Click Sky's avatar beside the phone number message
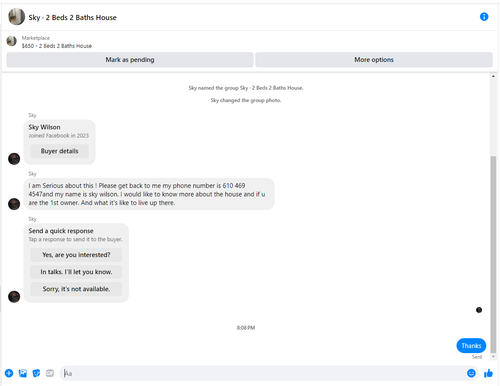 tap(14, 204)
